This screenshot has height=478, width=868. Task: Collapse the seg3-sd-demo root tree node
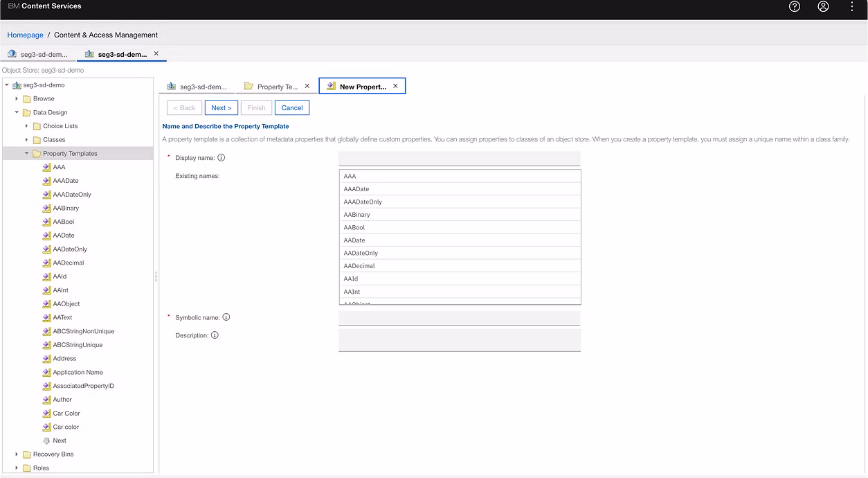[x=7, y=85]
